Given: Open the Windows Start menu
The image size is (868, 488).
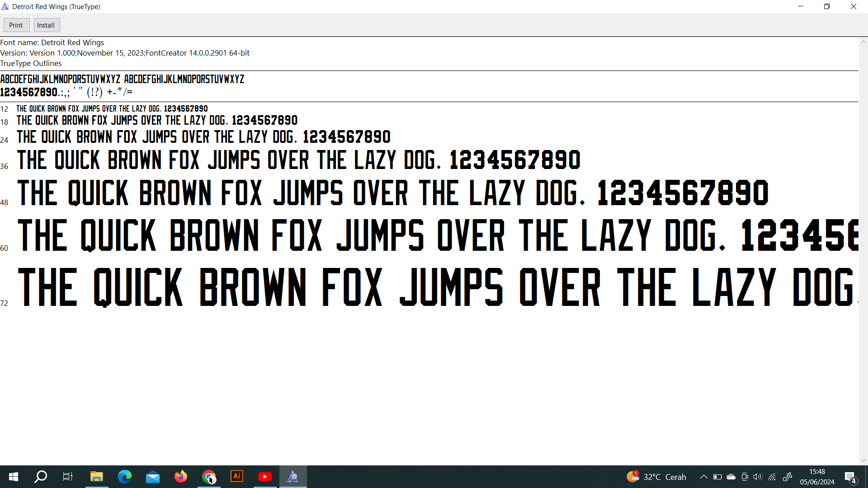Looking at the screenshot, I should click(x=14, y=477).
